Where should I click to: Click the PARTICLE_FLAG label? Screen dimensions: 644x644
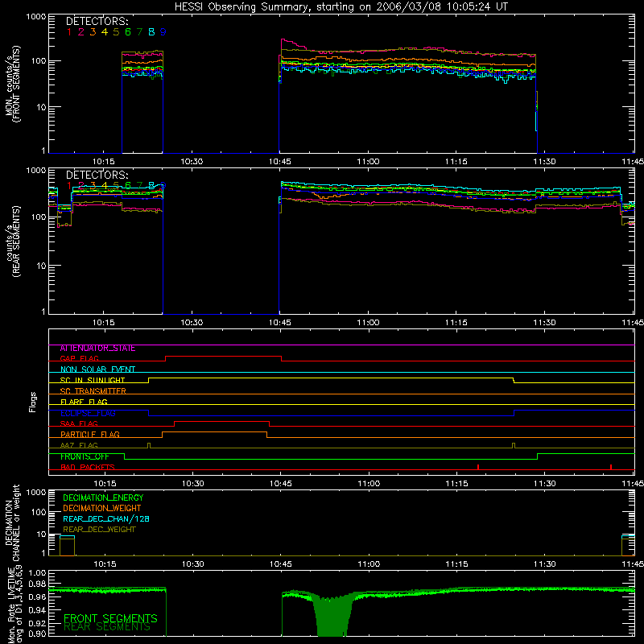pos(90,435)
